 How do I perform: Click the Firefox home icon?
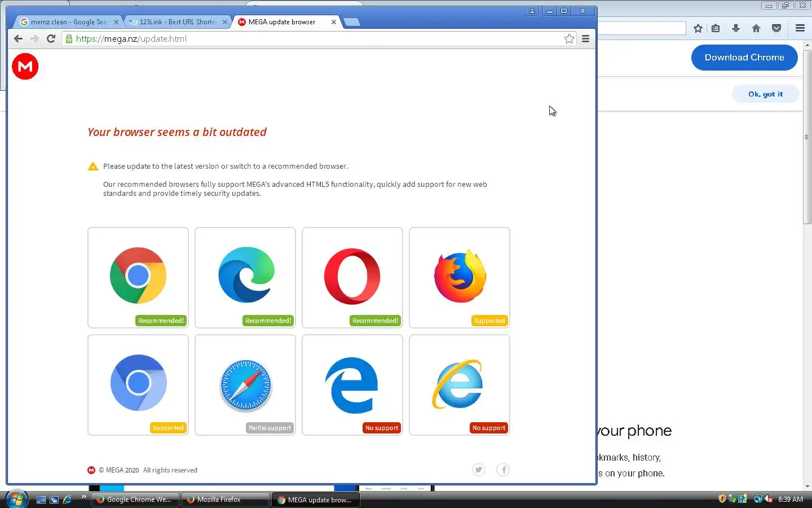[x=756, y=28]
